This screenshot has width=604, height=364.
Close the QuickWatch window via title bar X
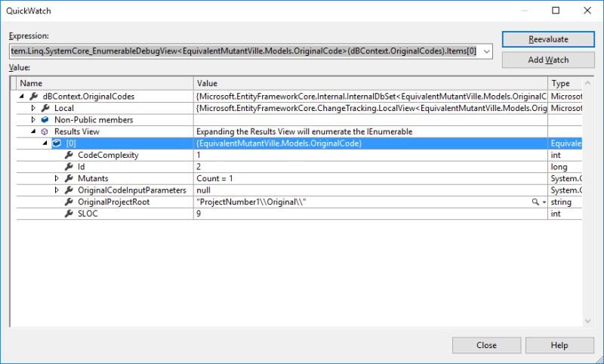(x=587, y=11)
